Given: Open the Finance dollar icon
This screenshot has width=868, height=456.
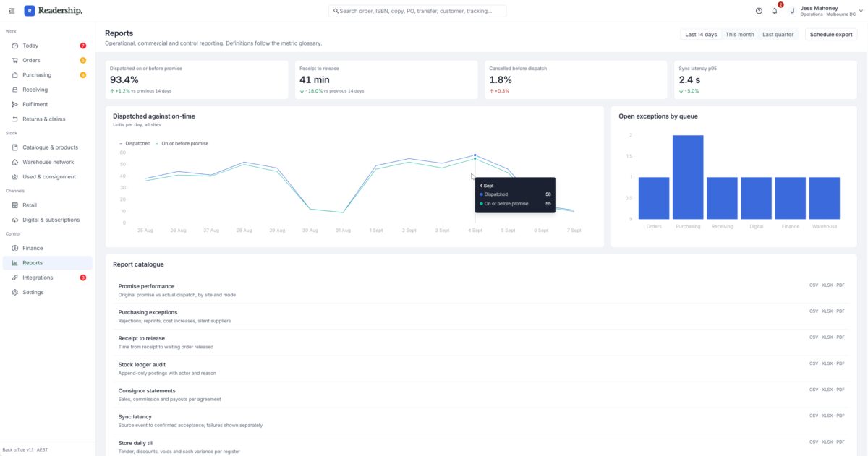Looking at the screenshot, I should pos(15,248).
